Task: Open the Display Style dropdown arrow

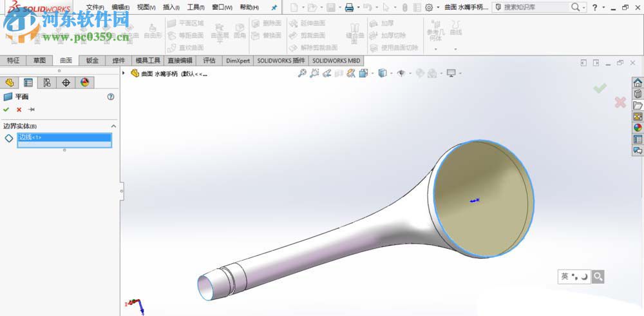Action: (x=390, y=74)
